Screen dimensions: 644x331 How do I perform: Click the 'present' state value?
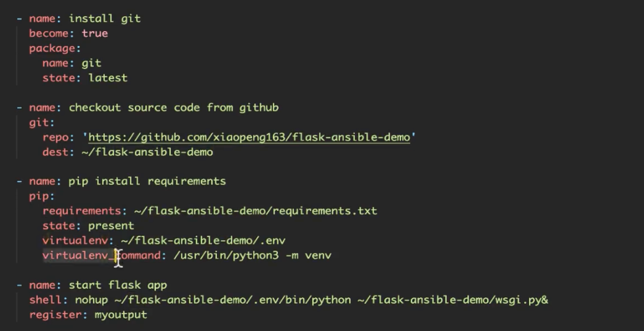[111, 225]
